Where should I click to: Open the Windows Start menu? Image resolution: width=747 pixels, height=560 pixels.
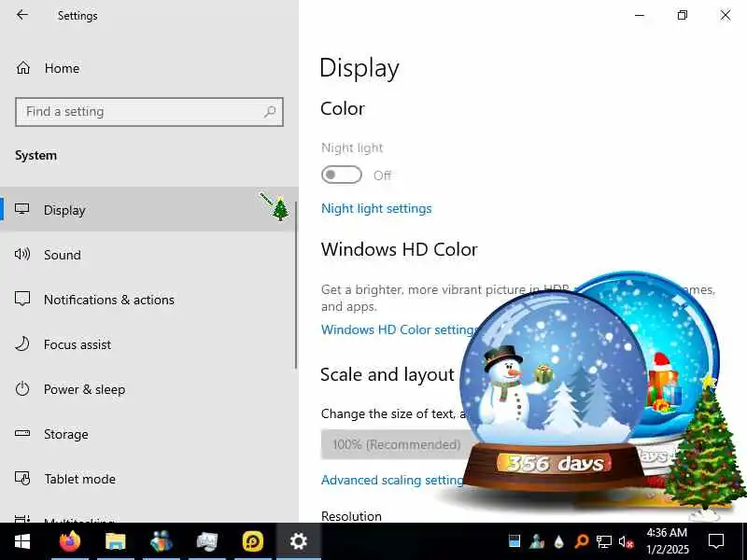(x=22, y=541)
